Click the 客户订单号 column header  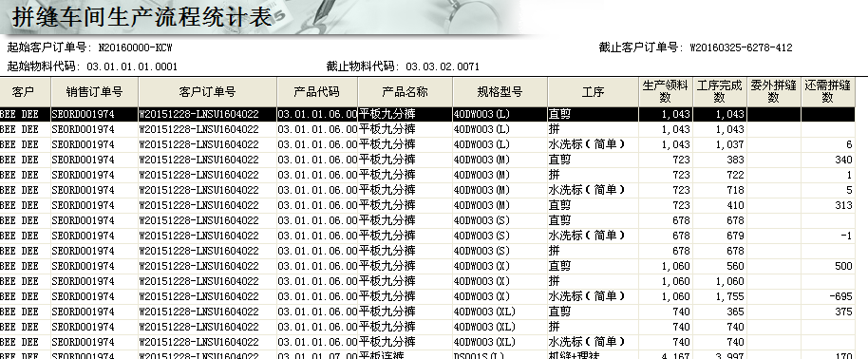click(208, 92)
